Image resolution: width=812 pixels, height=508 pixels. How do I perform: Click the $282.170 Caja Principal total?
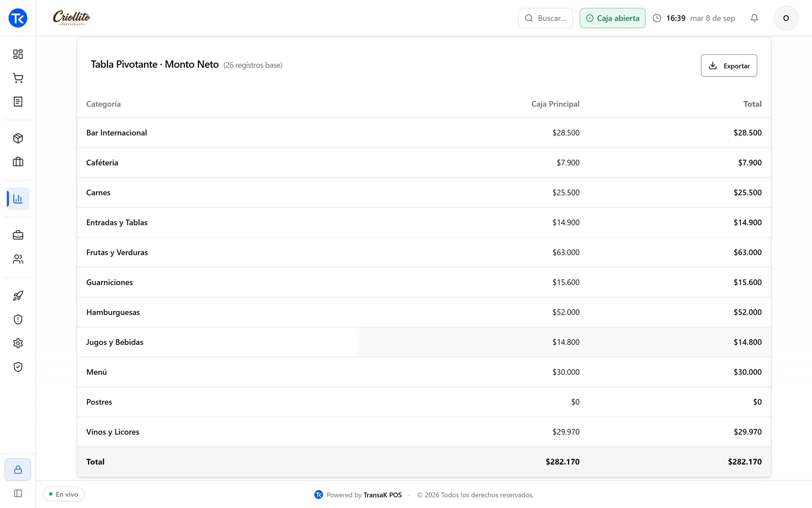tap(562, 462)
